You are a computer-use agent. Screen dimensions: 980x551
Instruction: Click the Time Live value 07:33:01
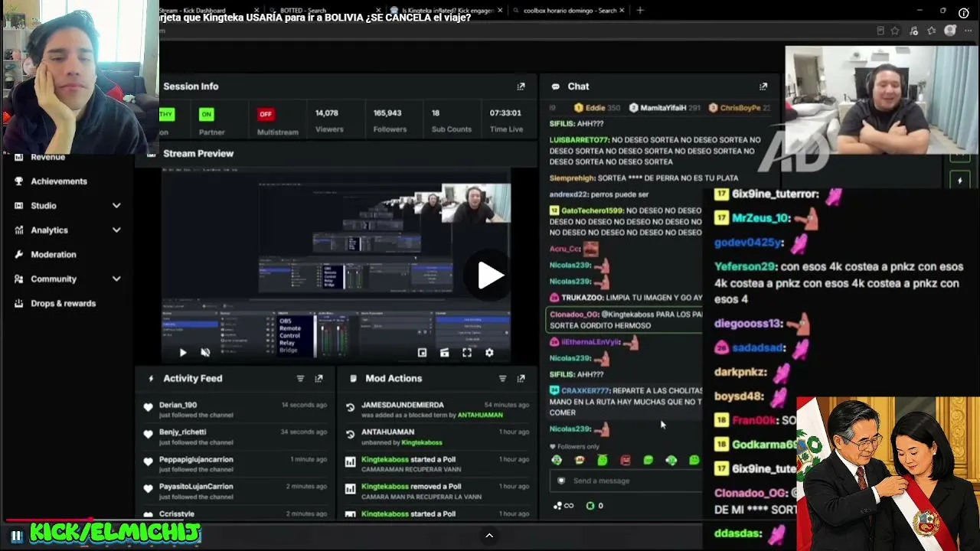(505, 113)
